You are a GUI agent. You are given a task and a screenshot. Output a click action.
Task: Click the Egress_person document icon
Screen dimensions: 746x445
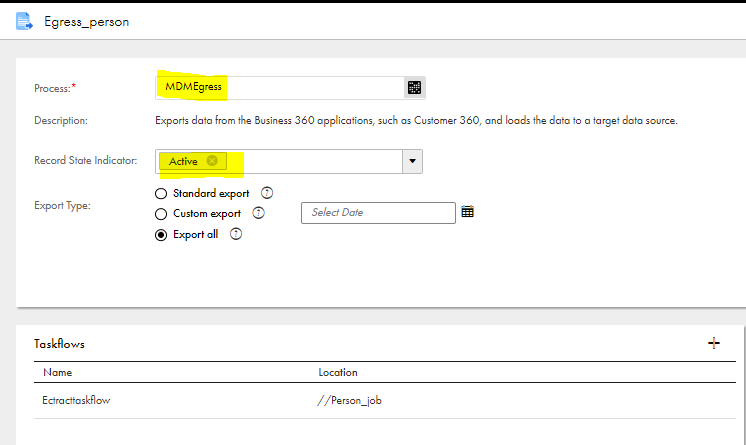tap(24, 21)
